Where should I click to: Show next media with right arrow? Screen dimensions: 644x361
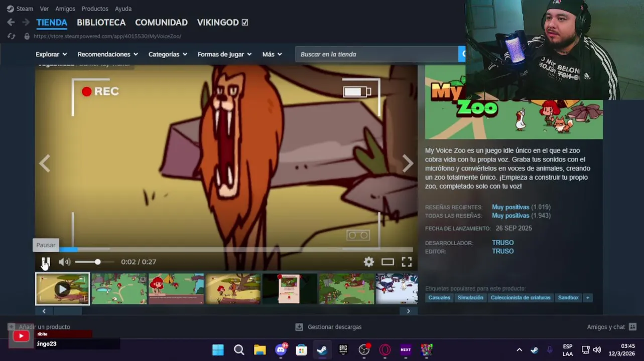408,163
